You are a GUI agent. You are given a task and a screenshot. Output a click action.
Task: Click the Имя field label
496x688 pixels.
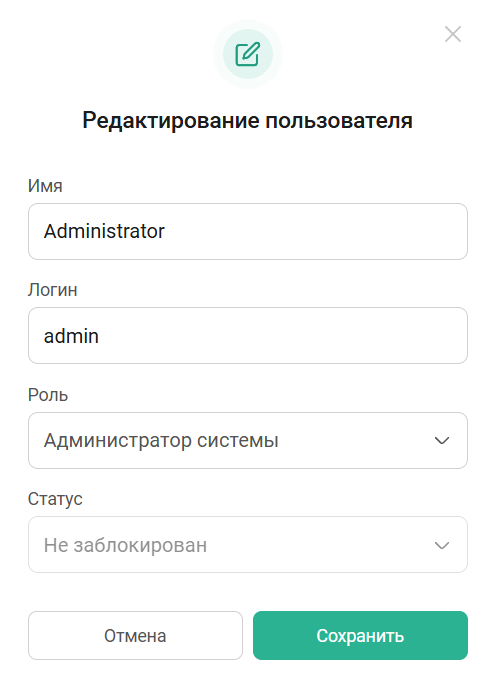click(45, 186)
